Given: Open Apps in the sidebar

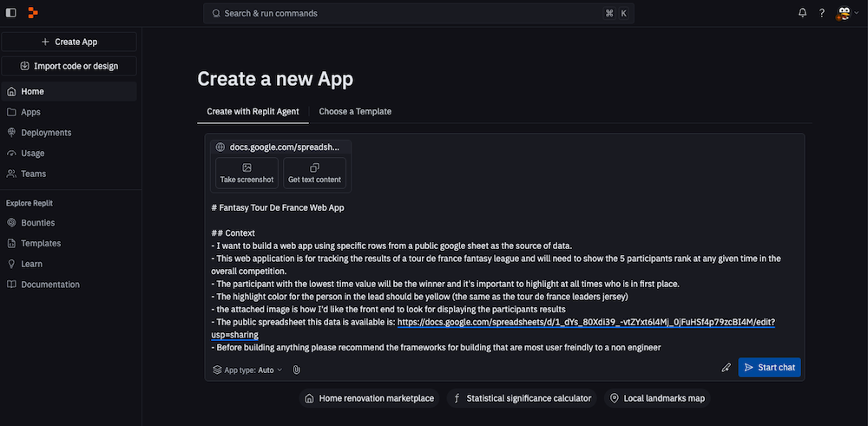Looking at the screenshot, I should click(30, 112).
